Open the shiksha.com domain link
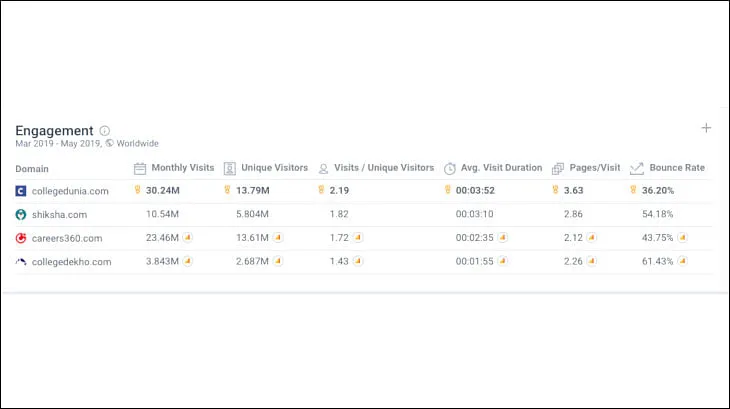730x409 pixels. pos(59,215)
